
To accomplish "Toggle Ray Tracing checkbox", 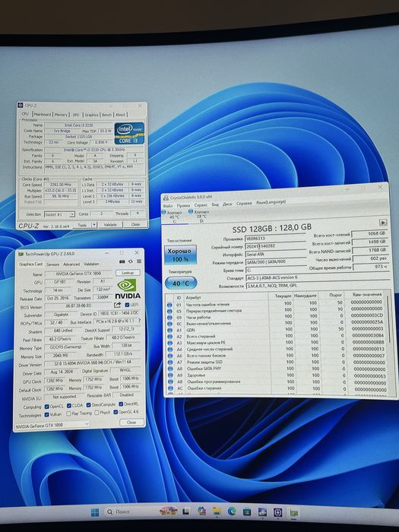I will point(68,413).
